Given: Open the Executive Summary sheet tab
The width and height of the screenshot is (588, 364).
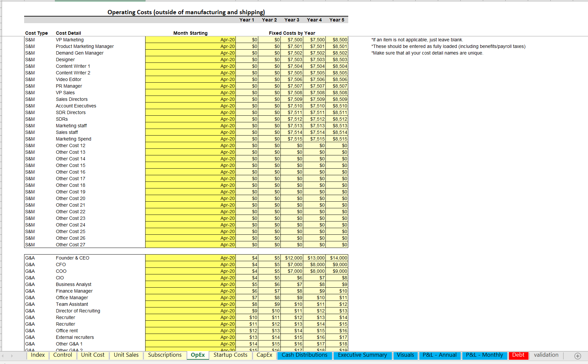Looking at the screenshot, I should pyautogui.click(x=362, y=355).
